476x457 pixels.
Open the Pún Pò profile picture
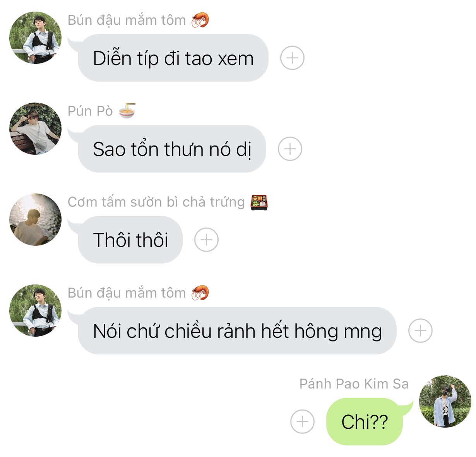(35, 128)
